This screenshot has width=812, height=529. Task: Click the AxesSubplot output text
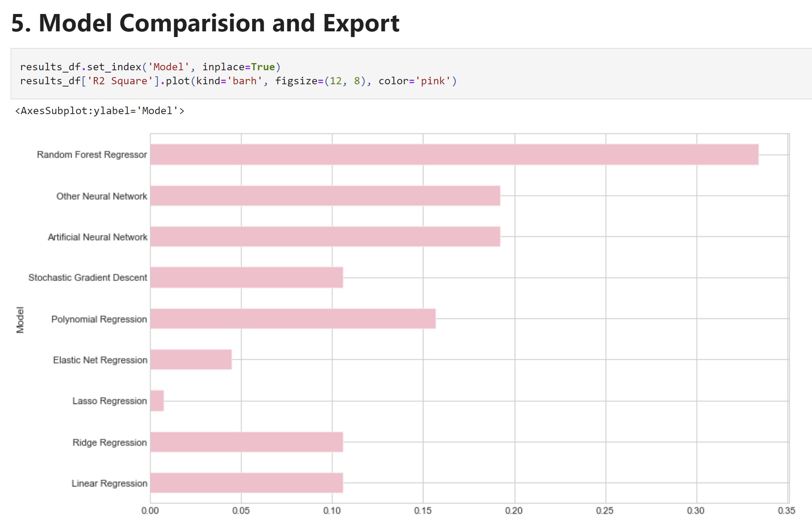pos(99,111)
